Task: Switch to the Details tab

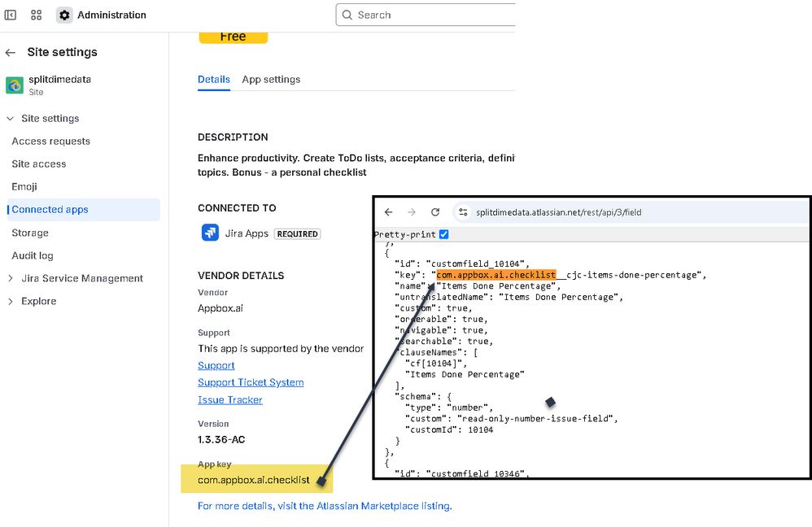Action: [214, 80]
